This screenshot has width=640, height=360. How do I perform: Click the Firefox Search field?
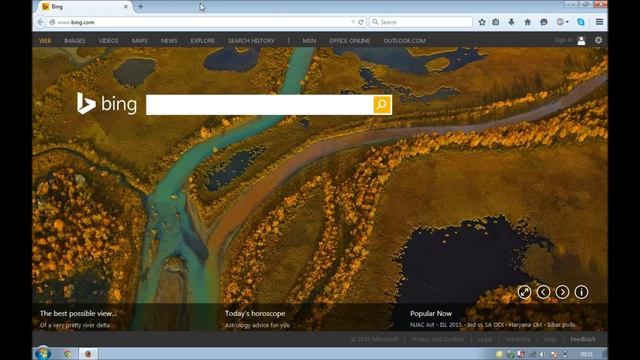tap(421, 22)
